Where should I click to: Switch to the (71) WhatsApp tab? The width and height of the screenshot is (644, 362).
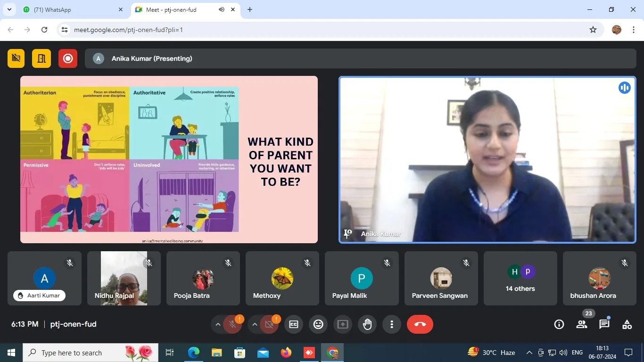(x=73, y=9)
